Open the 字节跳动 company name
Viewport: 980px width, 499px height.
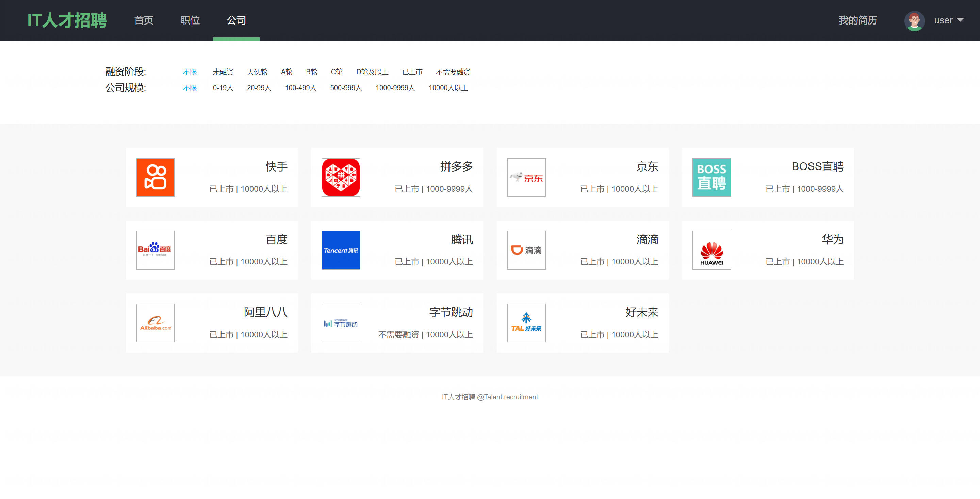[451, 312]
